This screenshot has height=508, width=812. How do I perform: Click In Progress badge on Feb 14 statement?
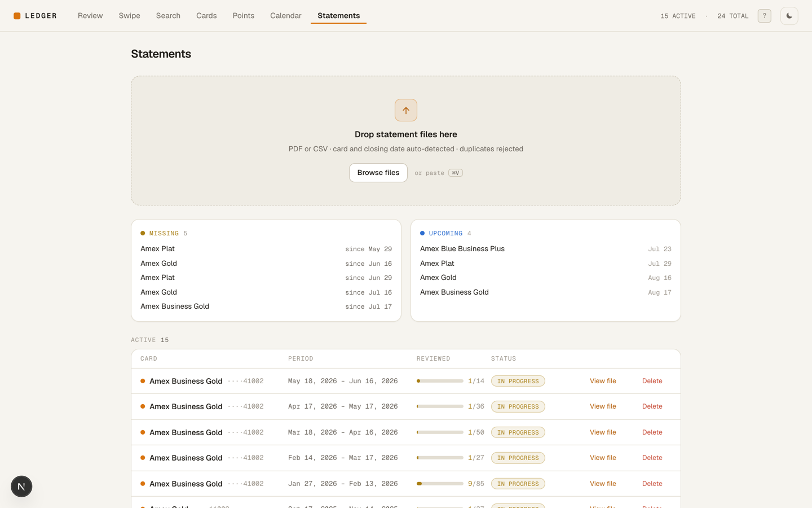tap(518, 458)
